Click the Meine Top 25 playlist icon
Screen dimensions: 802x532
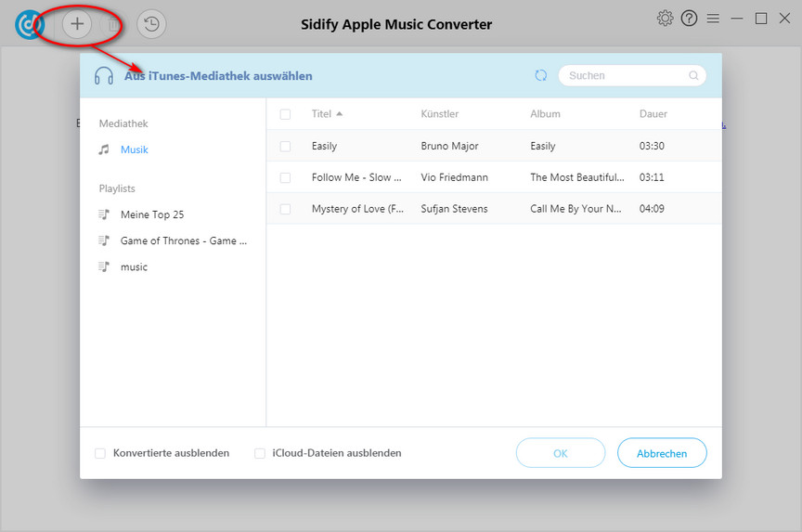tap(104, 214)
